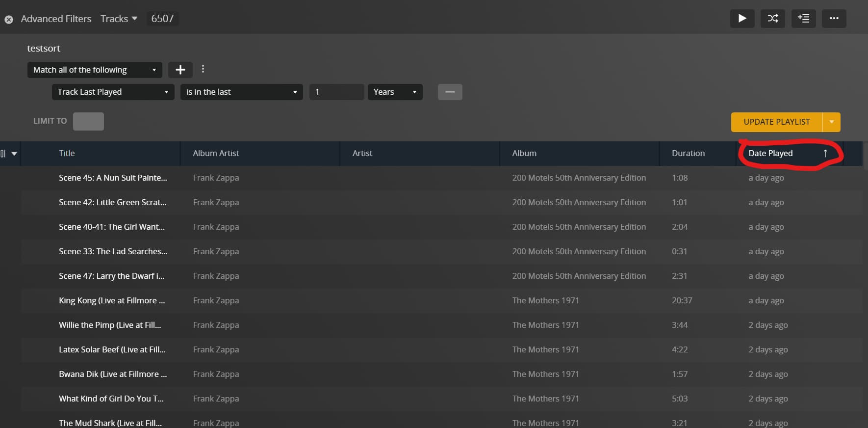Viewport: 868px width, 428px height.
Task: Sort by the Artist column header
Action: [x=362, y=153]
